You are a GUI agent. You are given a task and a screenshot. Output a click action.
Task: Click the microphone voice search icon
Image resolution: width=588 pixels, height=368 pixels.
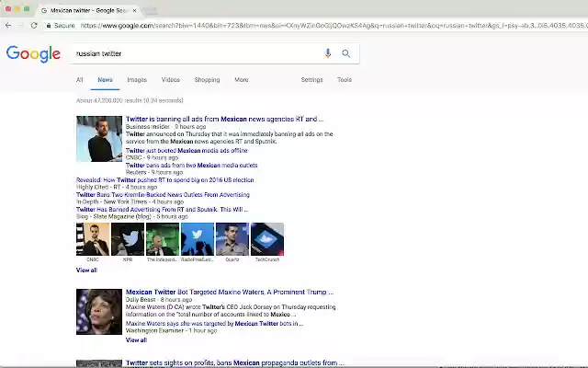click(x=328, y=53)
